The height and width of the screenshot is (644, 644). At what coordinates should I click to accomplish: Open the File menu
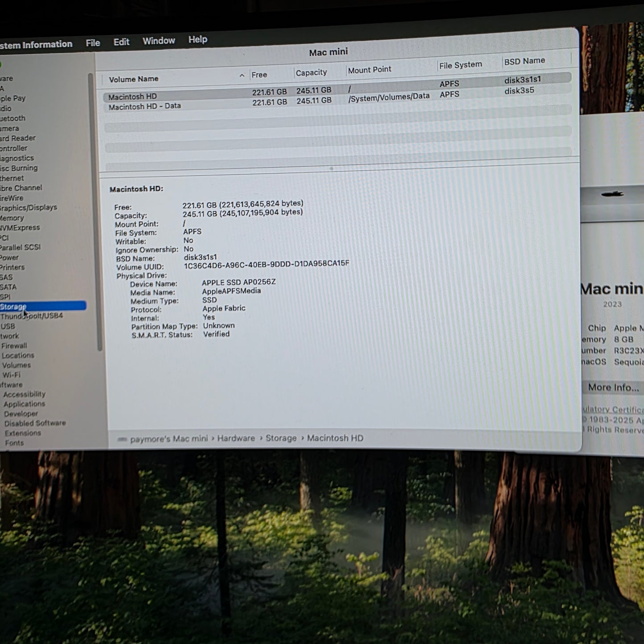93,43
